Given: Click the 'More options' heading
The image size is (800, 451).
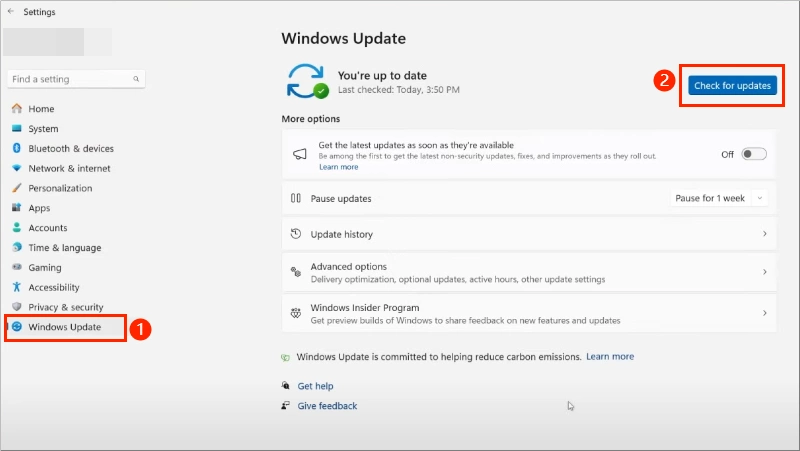Looking at the screenshot, I should pos(311,118).
